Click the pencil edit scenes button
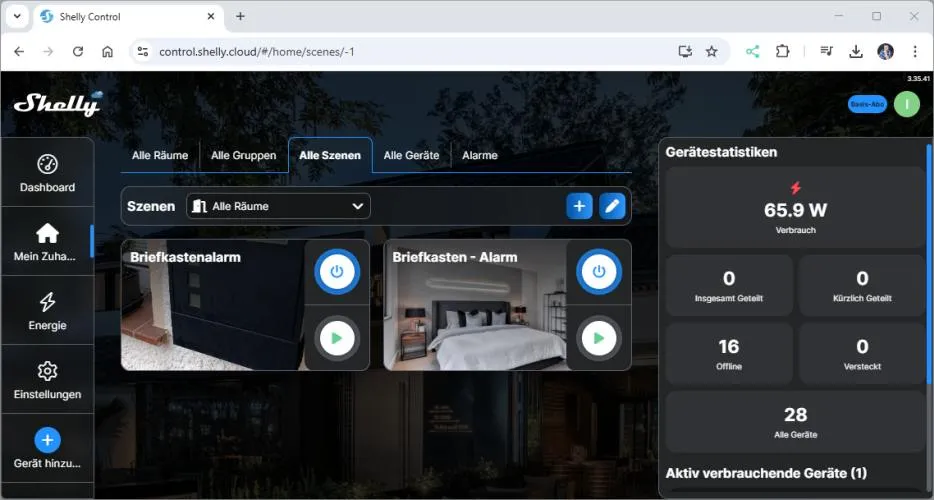The height and width of the screenshot is (500, 934). [x=612, y=206]
